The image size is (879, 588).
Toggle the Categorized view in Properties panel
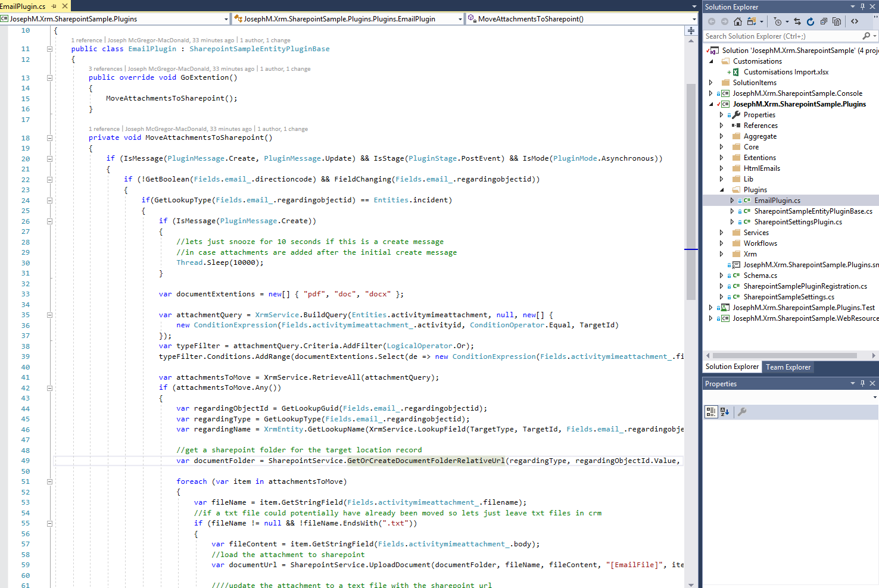click(x=710, y=411)
